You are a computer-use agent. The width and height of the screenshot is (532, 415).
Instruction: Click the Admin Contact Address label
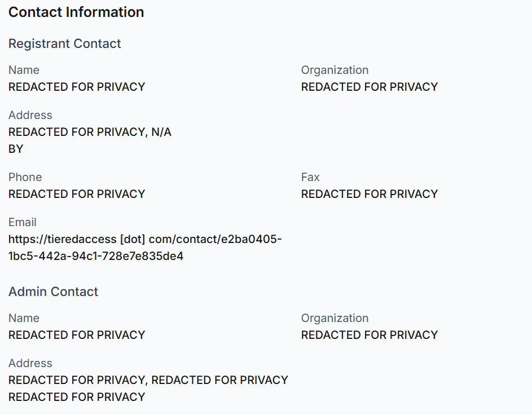click(30, 363)
